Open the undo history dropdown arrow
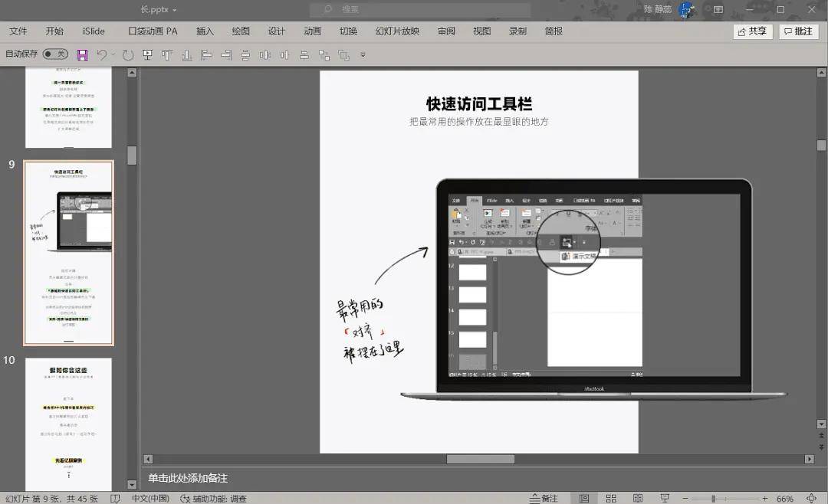 (x=113, y=54)
